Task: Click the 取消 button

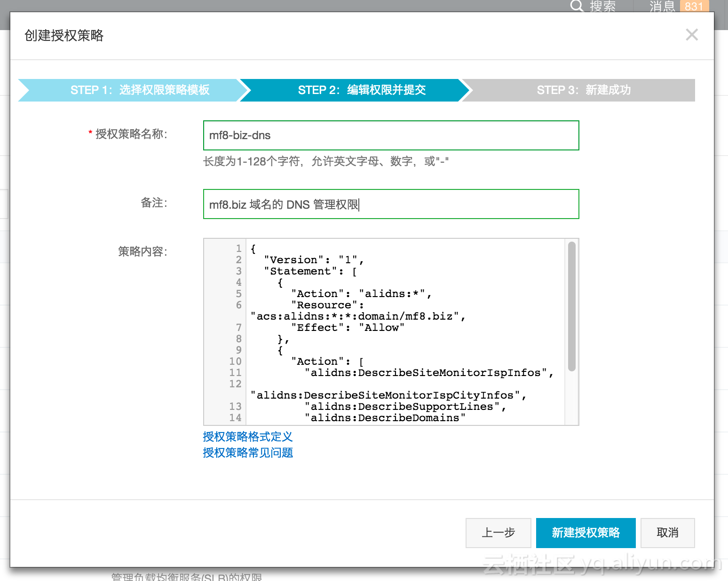Action: [668, 533]
